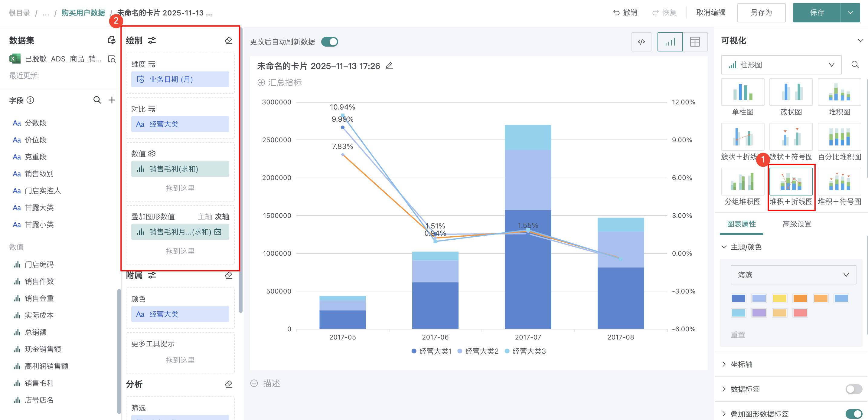Select 主轴 for overlay values

click(x=205, y=217)
